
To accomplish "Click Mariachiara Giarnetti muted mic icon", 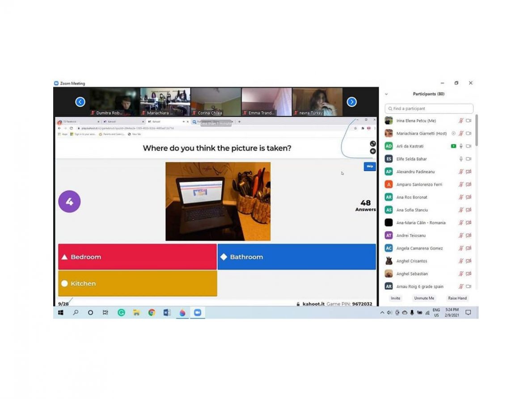I will click(461, 134).
